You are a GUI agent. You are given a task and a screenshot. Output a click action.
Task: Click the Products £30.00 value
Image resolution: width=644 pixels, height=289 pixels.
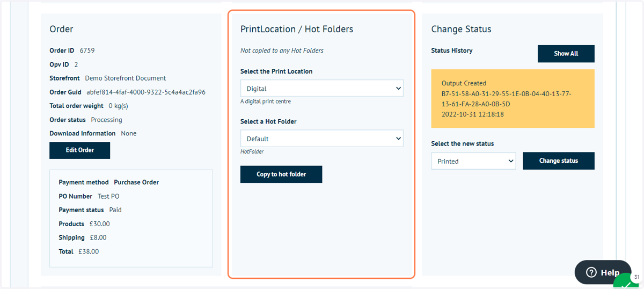tap(99, 223)
